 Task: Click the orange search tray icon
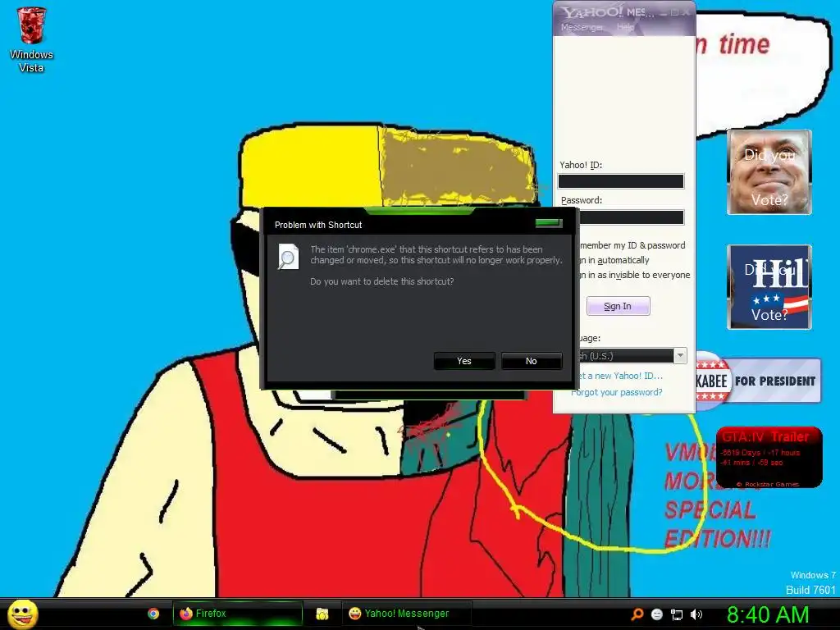click(x=637, y=614)
